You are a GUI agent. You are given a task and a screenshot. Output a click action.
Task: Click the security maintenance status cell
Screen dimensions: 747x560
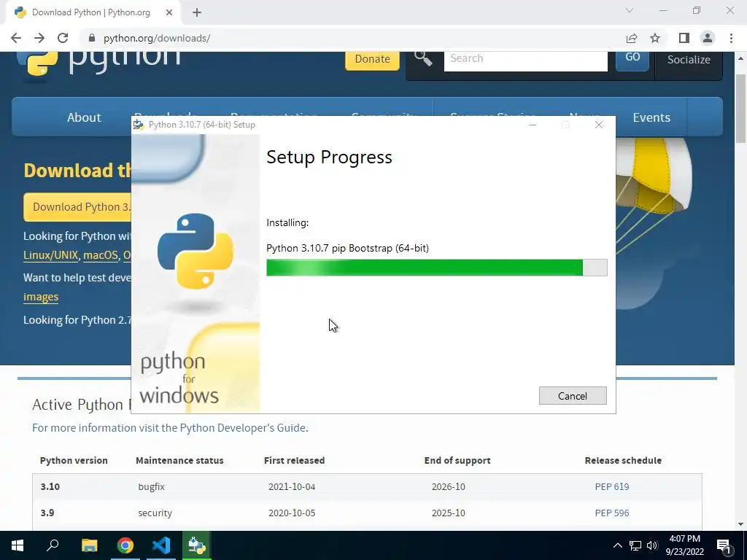[x=155, y=513]
